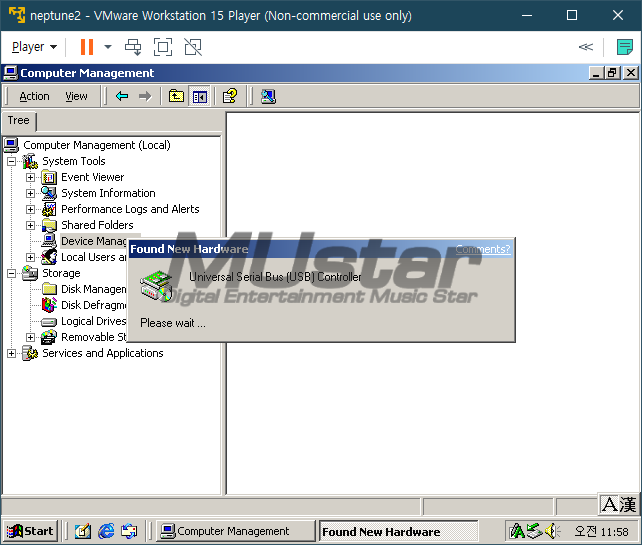
Task: Click the System Information icon
Action: point(49,193)
